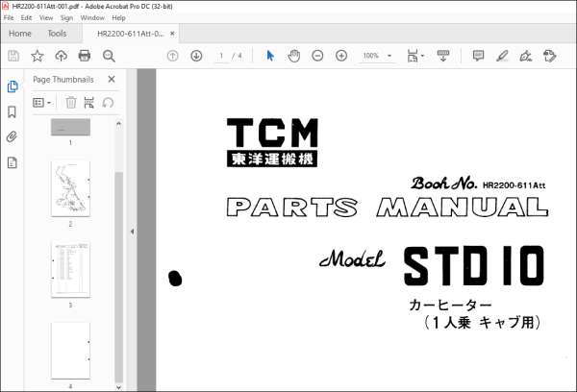Click the thumbnails panel scrollbar thumb
The height and width of the screenshot is (392, 577).
pos(118,278)
